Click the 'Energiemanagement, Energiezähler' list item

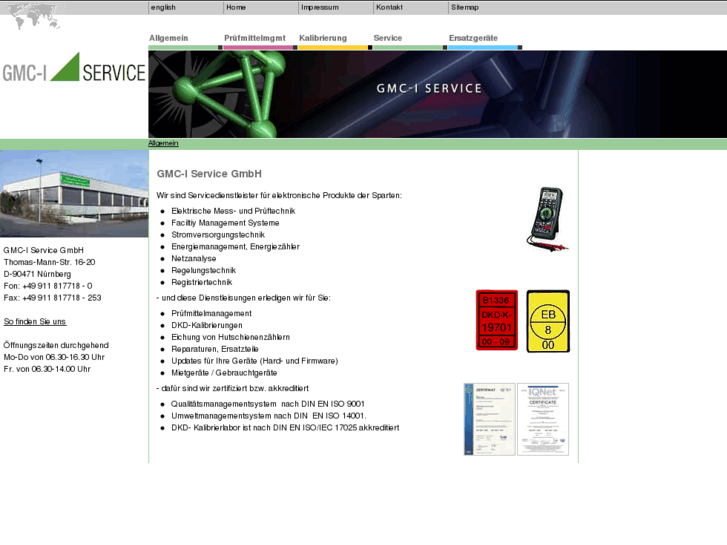point(236,247)
